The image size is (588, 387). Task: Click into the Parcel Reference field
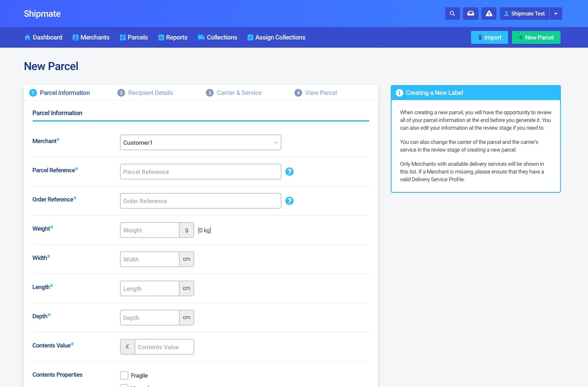tap(201, 172)
